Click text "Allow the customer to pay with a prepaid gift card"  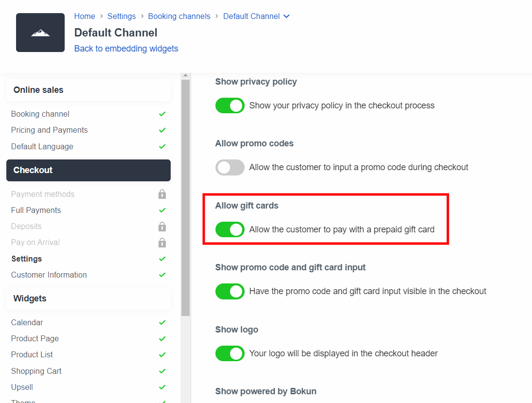coord(342,229)
